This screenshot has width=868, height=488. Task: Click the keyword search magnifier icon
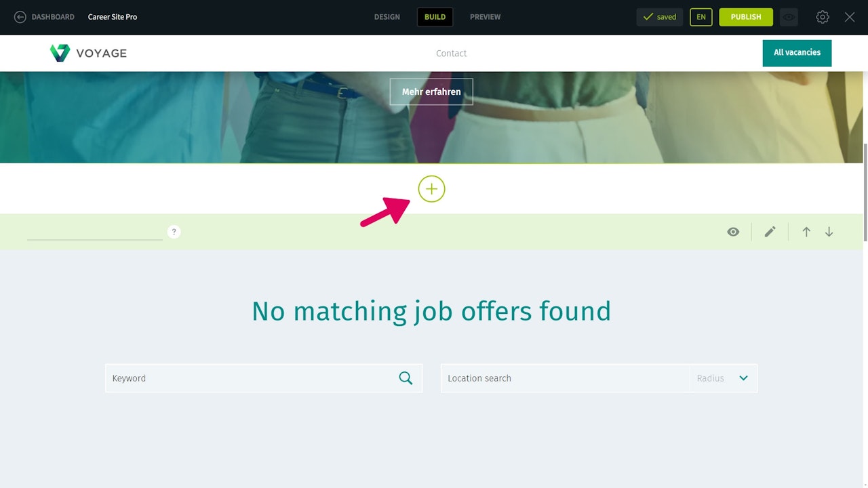click(x=406, y=378)
